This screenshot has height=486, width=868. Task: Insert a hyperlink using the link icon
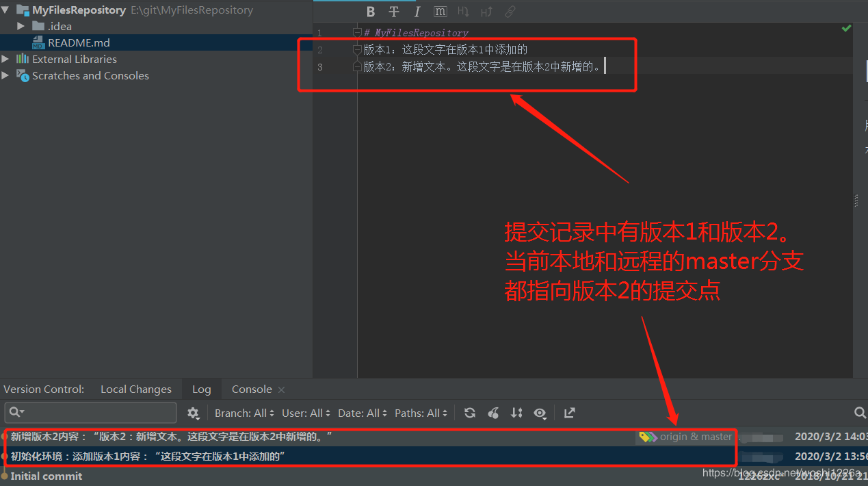pos(510,12)
